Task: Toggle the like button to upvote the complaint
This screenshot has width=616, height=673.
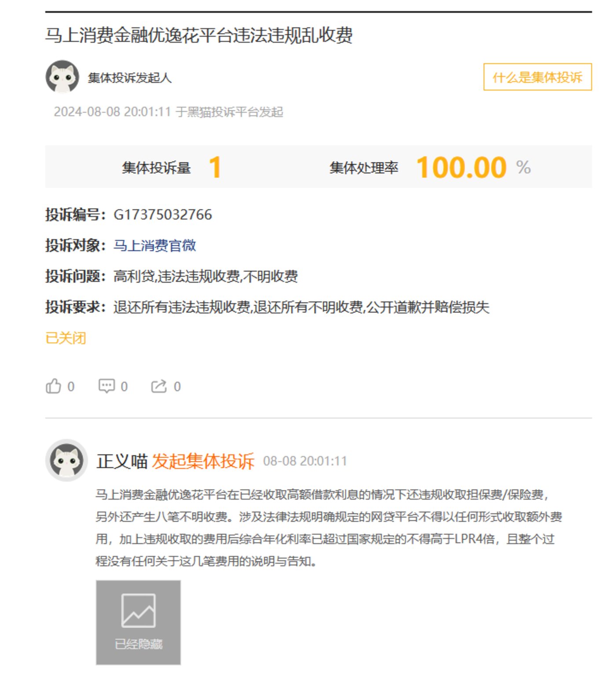Action: click(x=53, y=386)
